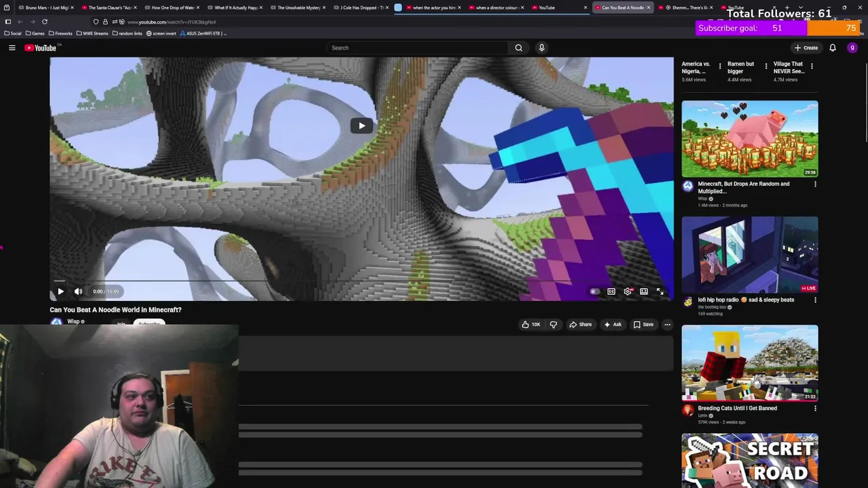Click the search magnifier button
This screenshot has height=488, width=868.
click(519, 47)
